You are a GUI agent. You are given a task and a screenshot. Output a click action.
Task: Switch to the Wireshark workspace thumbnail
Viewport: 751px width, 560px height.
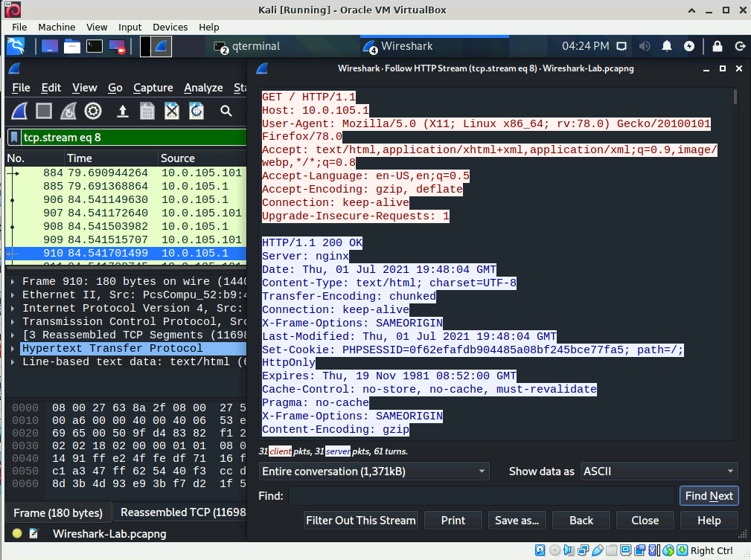[162, 47]
